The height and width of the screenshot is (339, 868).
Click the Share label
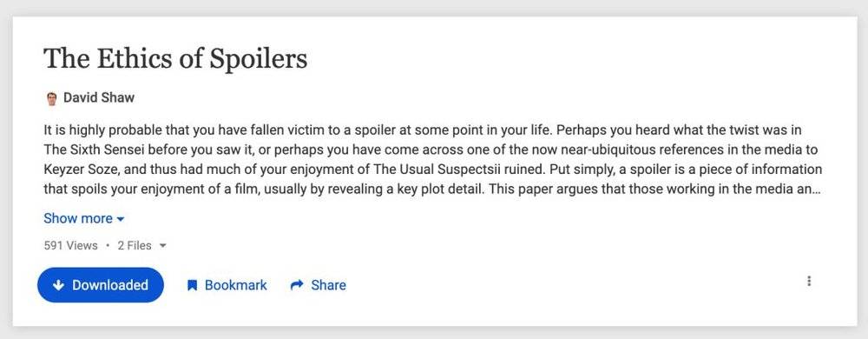328,285
